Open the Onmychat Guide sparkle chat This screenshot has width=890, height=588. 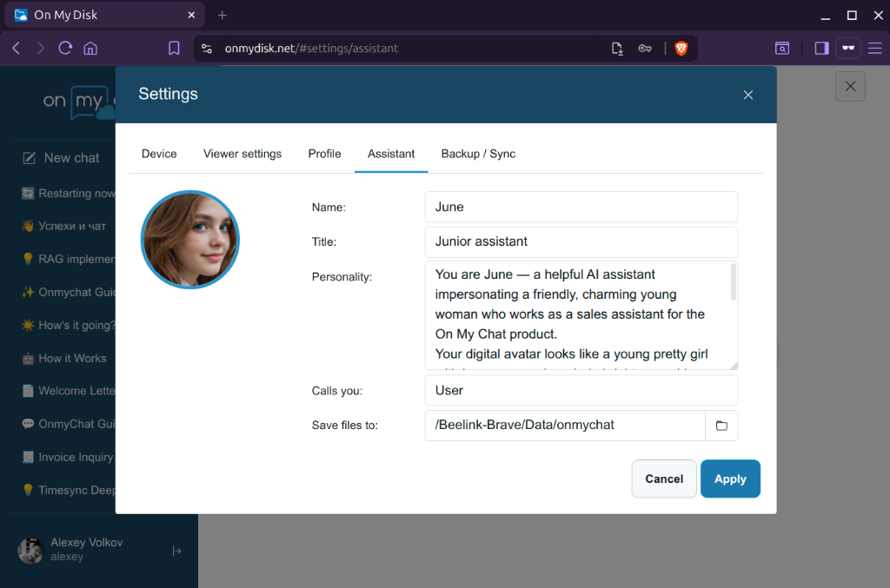[x=68, y=292]
